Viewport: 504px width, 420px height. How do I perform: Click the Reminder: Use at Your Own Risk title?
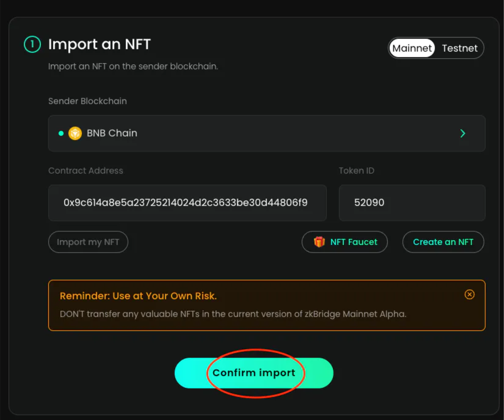[x=138, y=296]
